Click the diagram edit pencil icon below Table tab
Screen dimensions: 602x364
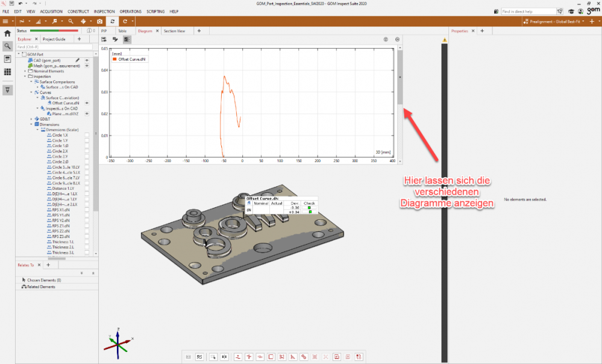(x=115, y=39)
